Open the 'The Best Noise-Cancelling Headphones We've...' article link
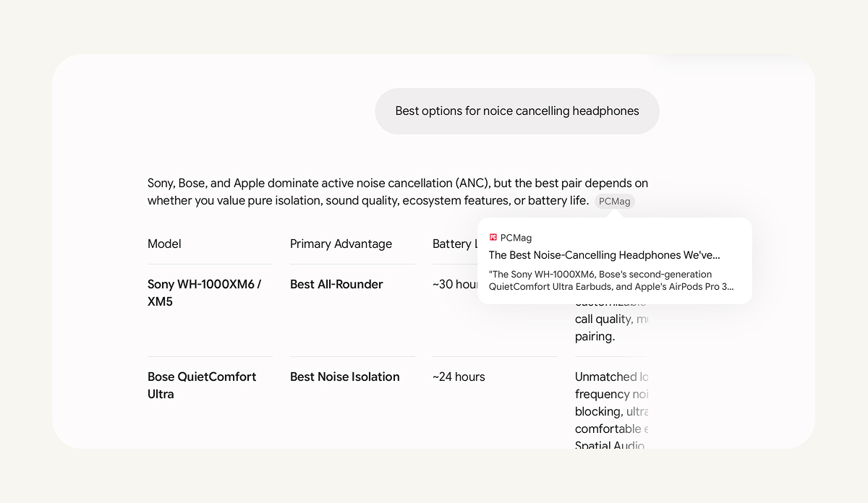 pyautogui.click(x=605, y=255)
